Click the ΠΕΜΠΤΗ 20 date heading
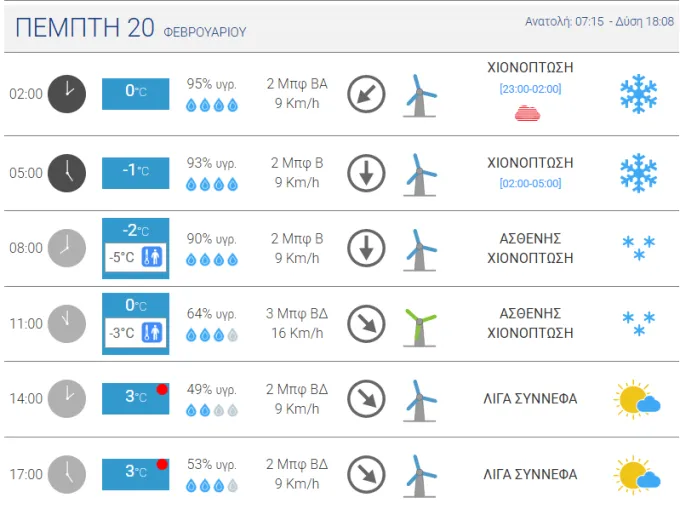This screenshot has height=509, width=680. (85, 28)
